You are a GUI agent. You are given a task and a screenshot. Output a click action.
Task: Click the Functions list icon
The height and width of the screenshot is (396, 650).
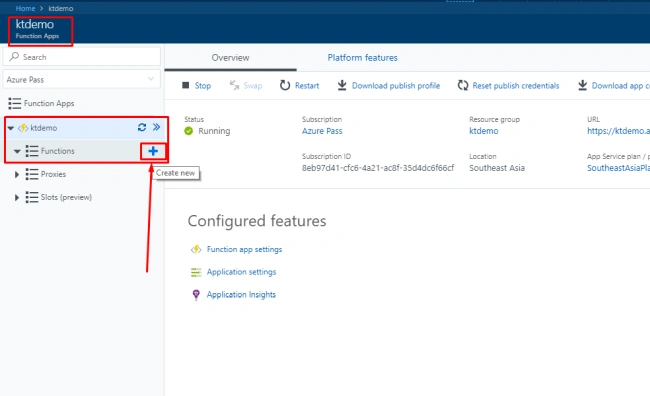click(x=32, y=151)
